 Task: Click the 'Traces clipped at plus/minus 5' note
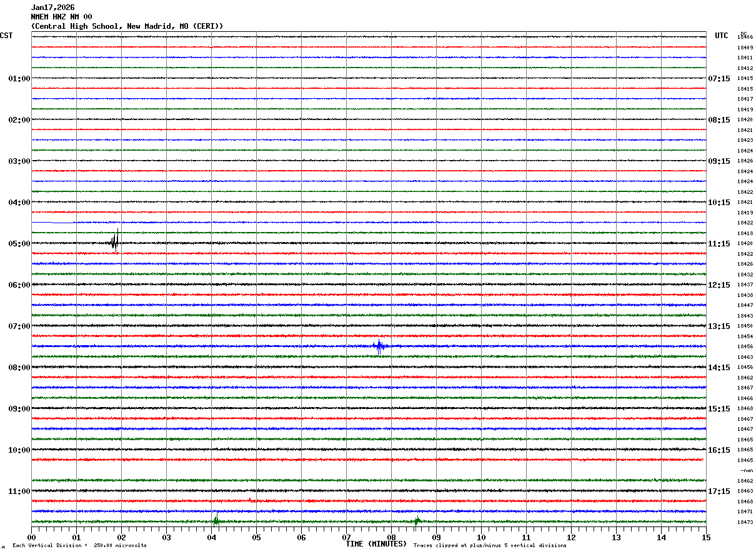(490, 546)
